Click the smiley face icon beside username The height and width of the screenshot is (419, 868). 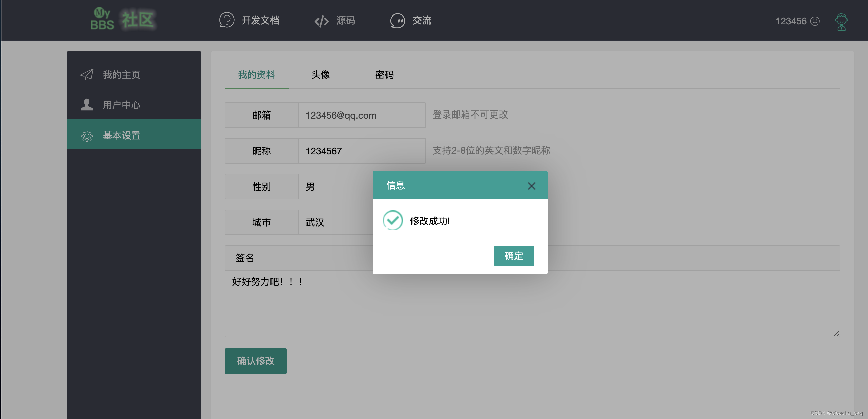point(815,21)
